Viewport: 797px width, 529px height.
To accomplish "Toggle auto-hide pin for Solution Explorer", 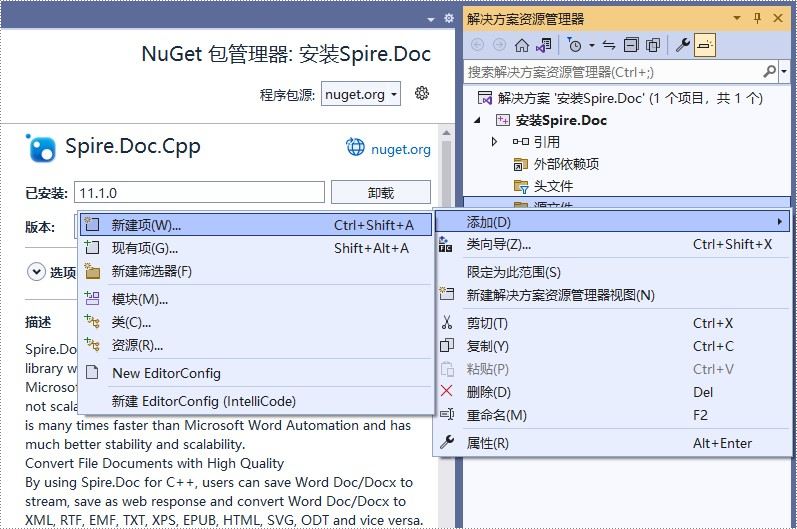I will click(x=757, y=18).
